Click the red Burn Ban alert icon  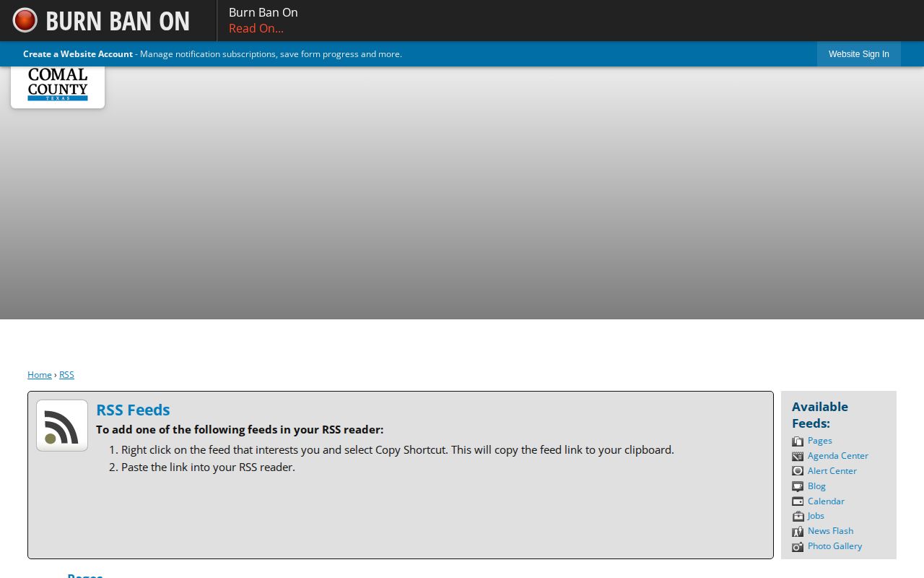click(x=25, y=20)
